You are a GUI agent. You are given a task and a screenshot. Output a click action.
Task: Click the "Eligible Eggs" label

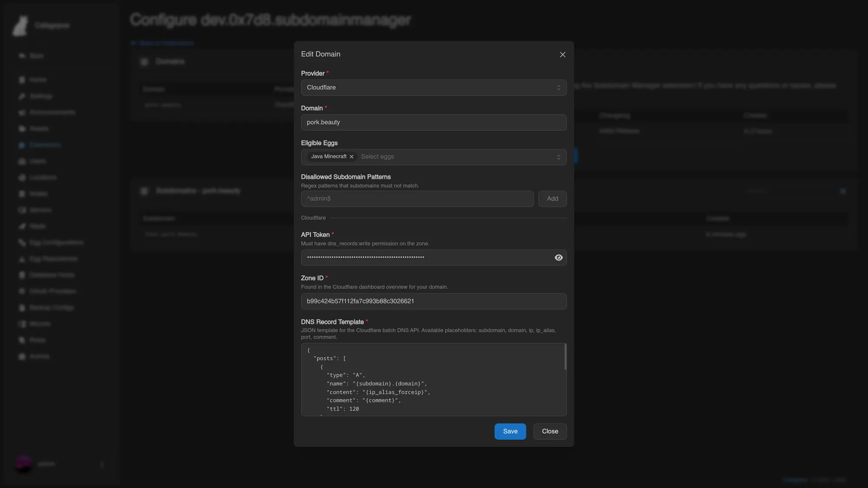tap(319, 143)
